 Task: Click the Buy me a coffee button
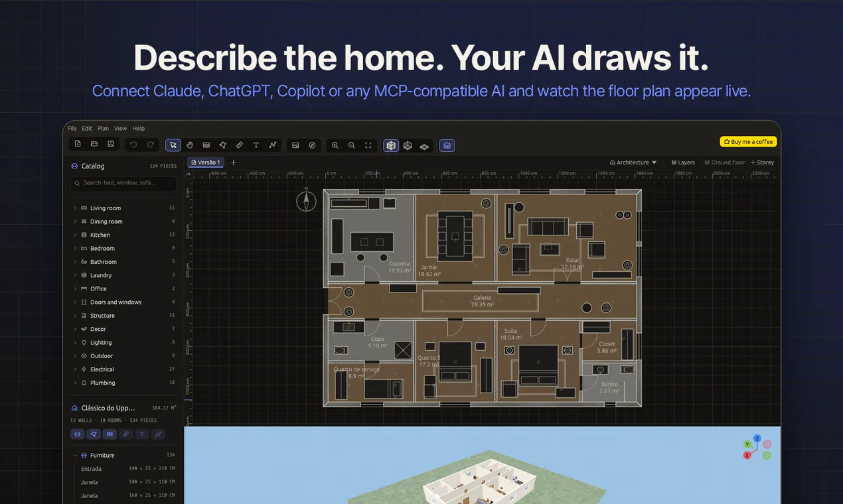[x=748, y=142]
